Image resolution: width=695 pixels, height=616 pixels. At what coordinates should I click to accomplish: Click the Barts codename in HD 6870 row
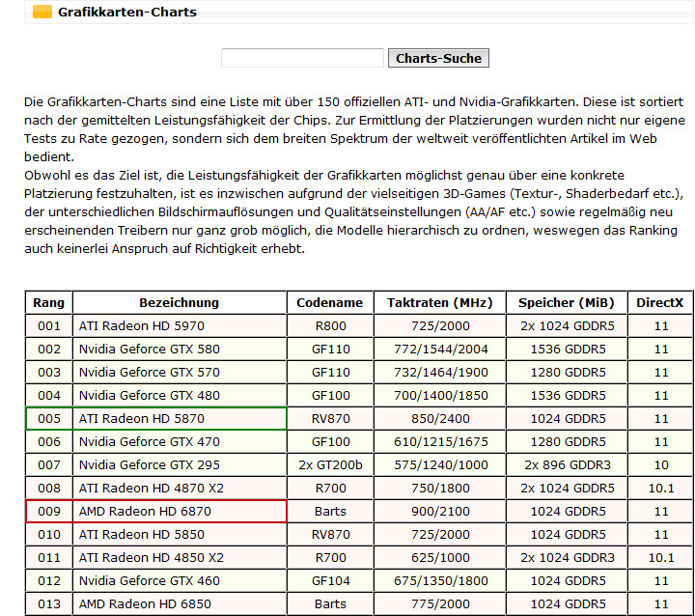pos(330,512)
